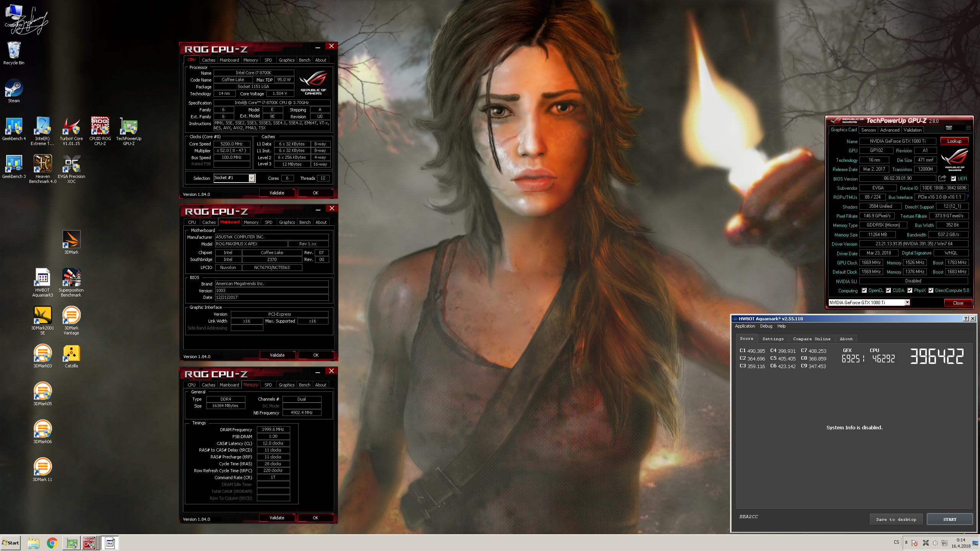Click START in HWBOT Aquamark
Image resolution: width=980 pixels, height=551 pixels.
tap(950, 519)
